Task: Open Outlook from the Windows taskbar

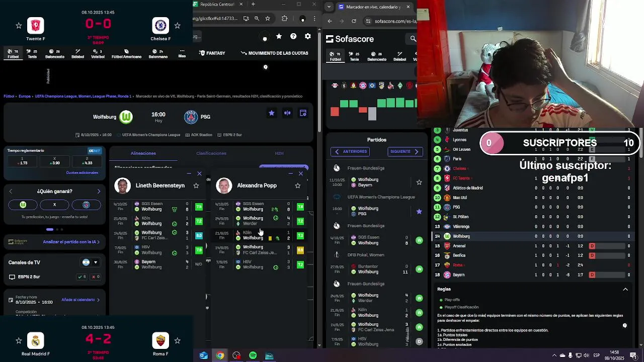Action: pyautogui.click(x=203, y=355)
